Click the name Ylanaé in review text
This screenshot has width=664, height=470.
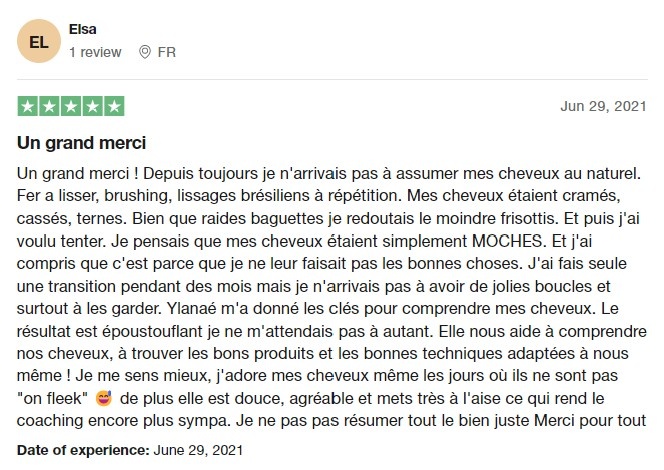pyautogui.click(x=191, y=309)
